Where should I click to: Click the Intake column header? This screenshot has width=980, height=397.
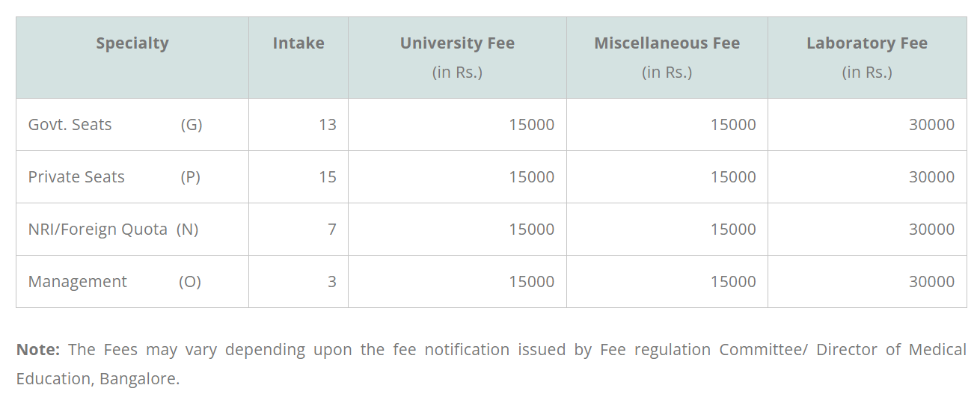coord(298,43)
